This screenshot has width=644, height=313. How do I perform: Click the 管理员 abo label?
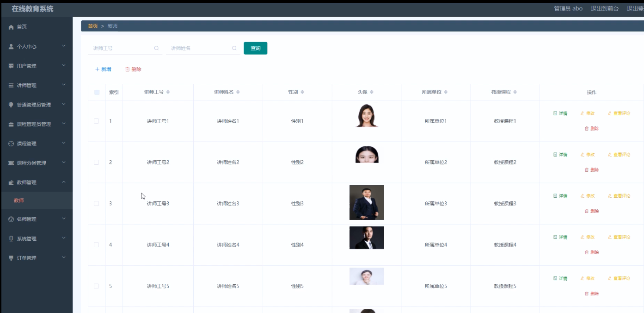coord(568,9)
